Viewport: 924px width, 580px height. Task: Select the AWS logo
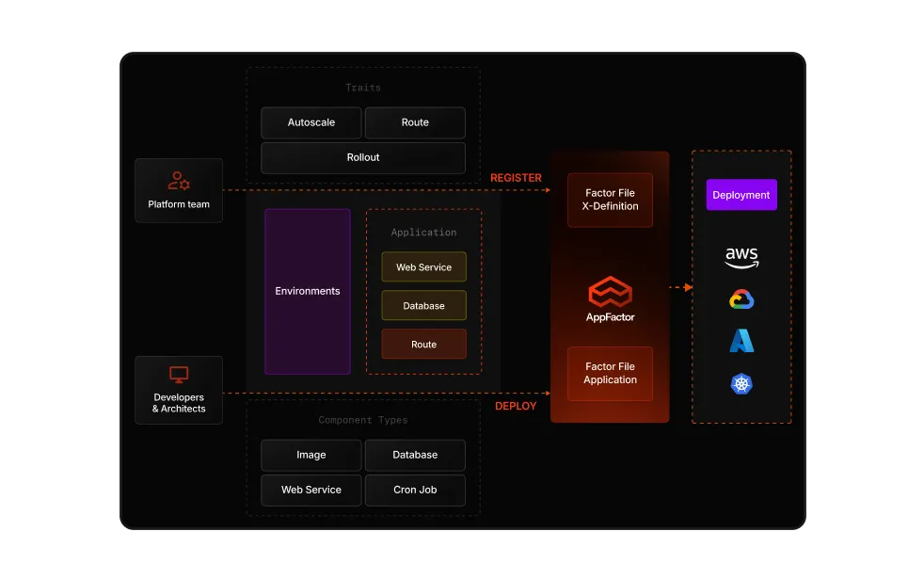tap(741, 258)
